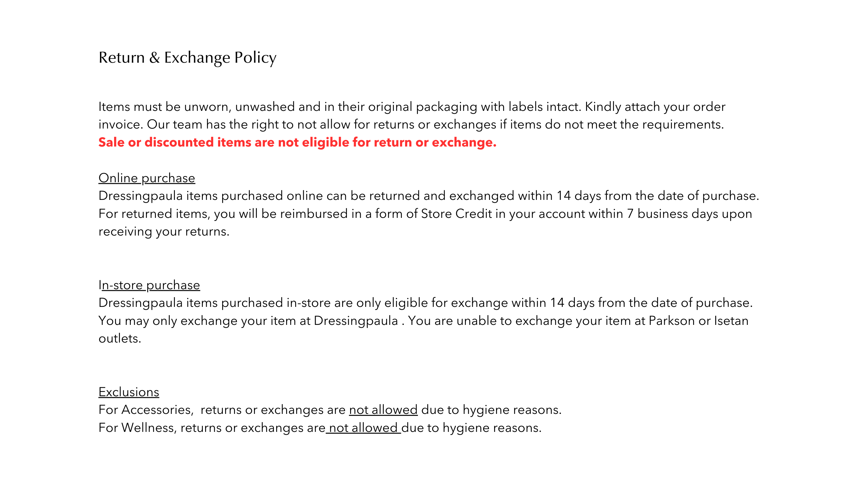The height and width of the screenshot is (482, 868).
Task: Click 'hygiene reasons' in the Accessories line
Action: (512, 410)
